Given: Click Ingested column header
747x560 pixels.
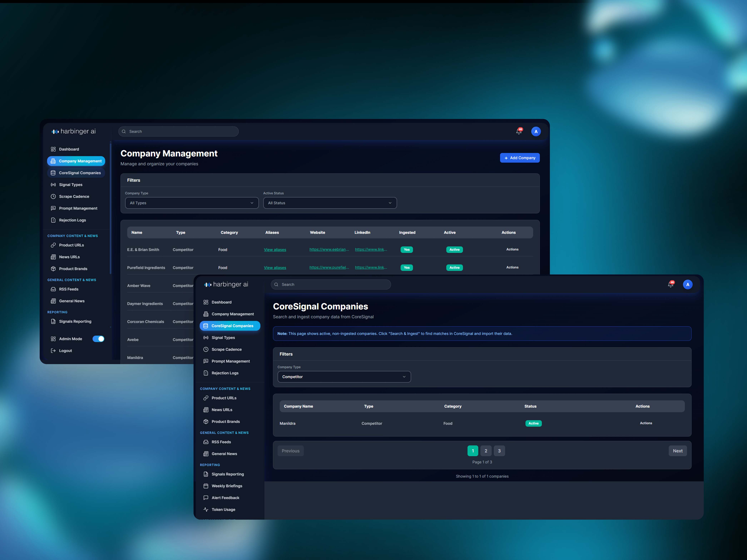Looking at the screenshot, I should (407, 232).
